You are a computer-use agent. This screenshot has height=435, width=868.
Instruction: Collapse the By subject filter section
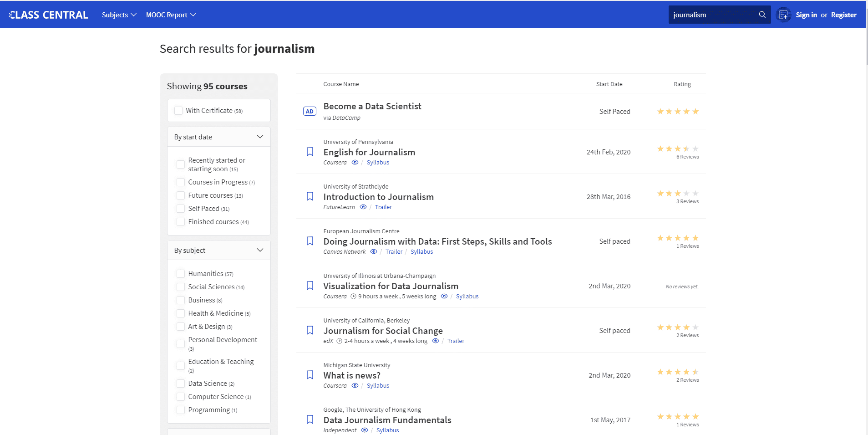[x=219, y=250]
